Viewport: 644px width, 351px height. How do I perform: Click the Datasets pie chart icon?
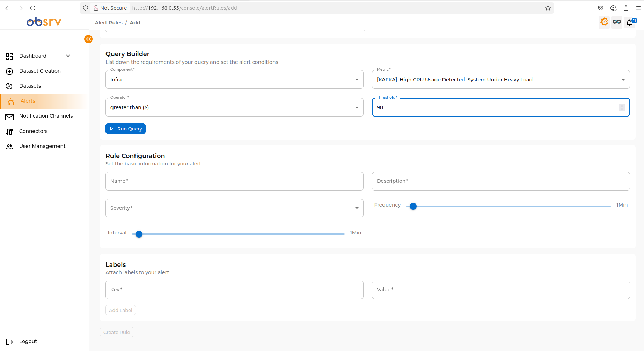coord(9,86)
